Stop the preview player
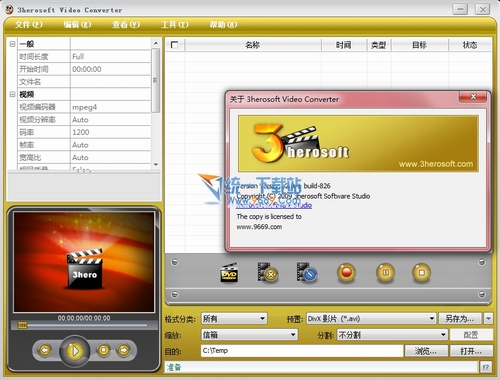 pos(104,350)
